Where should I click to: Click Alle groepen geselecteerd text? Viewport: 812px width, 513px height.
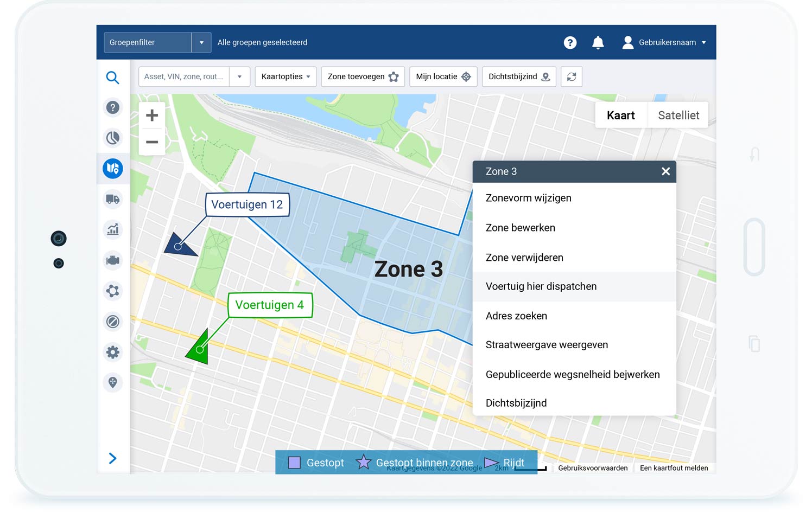coord(262,42)
